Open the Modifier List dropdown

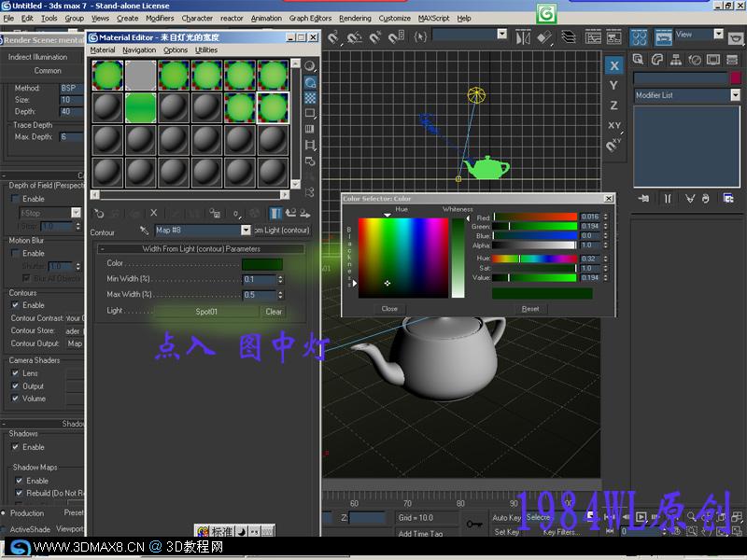tap(736, 95)
